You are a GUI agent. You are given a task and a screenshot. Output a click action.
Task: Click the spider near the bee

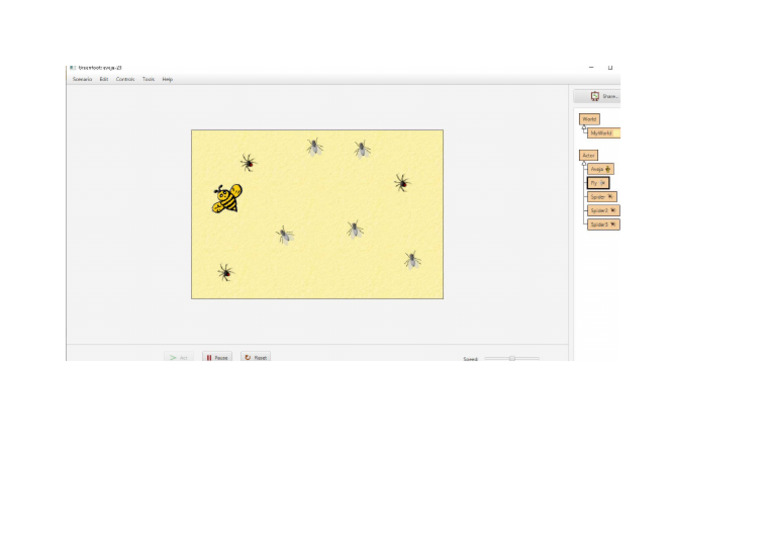pos(248,162)
